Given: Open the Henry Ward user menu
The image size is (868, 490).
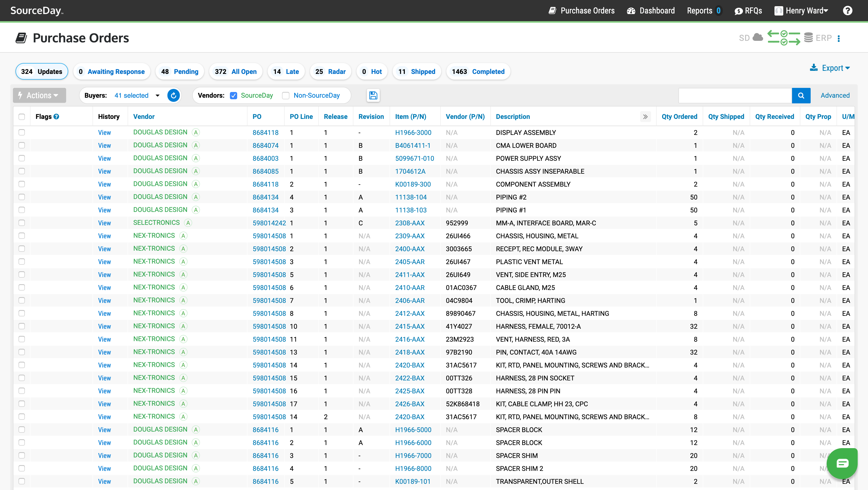Looking at the screenshot, I should coord(801,11).
